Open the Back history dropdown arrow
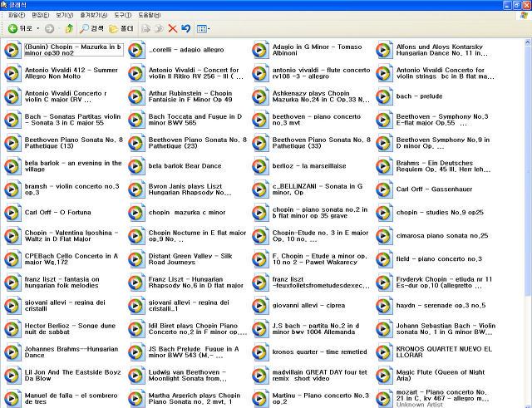Viewport: 532px width, 408px height. 38,28
